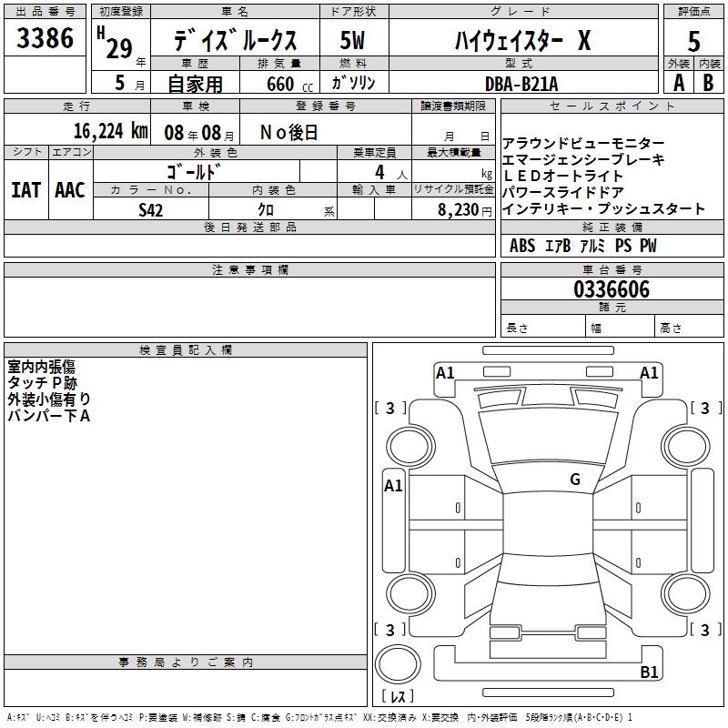
Task: Select the overall grade score 5
Action: click(x=693, y=42)
